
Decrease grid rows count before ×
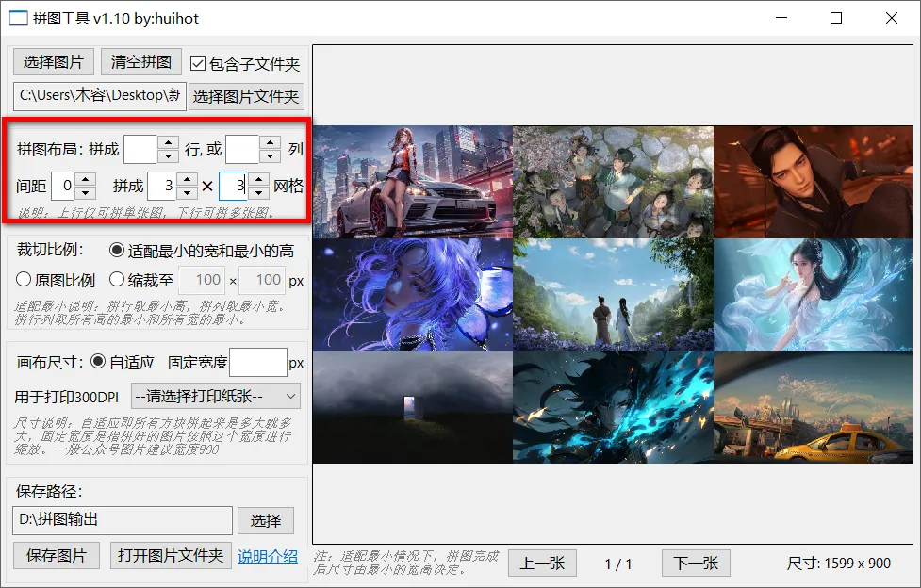(x=187, y=192)
